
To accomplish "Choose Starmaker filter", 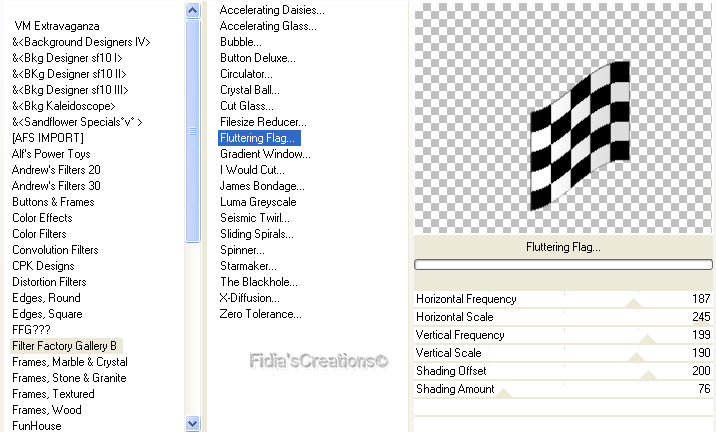I will pyautogui.click(x=248, y=266).
